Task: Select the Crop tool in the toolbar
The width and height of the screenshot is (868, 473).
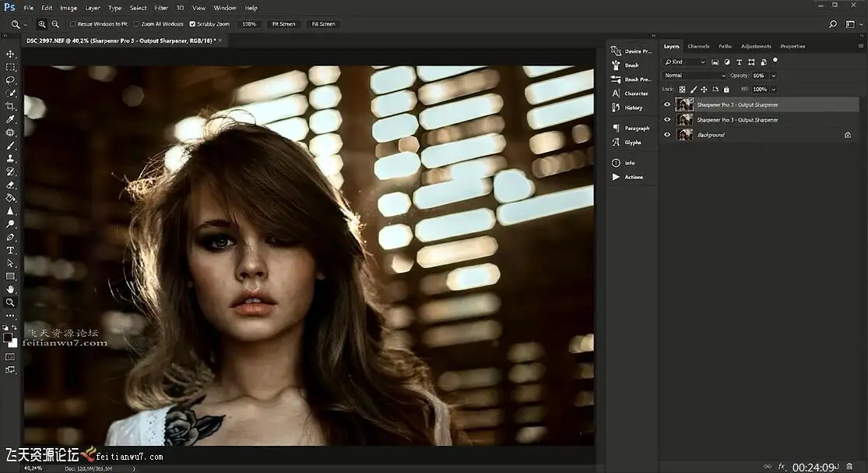Action: point(11,106)
